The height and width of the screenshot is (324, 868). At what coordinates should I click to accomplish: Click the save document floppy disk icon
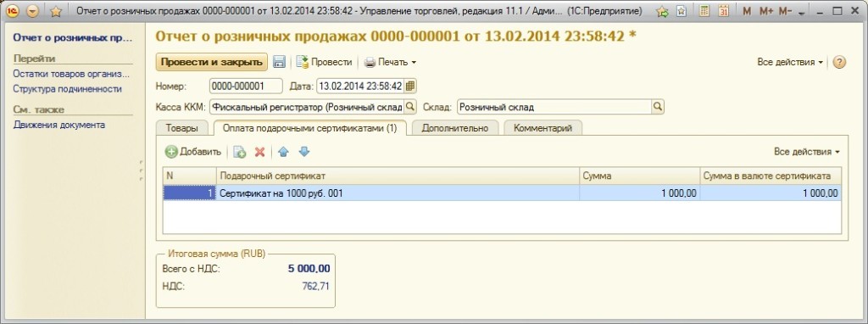(x=280, y=62)
